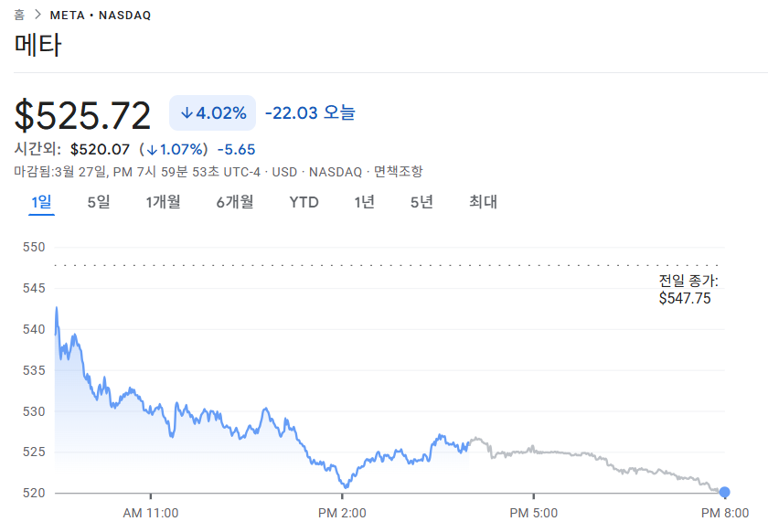Click the $525.72 main price
Image resolution: width=768 pixels, height=532 pixels.
[x=82, y=115]
